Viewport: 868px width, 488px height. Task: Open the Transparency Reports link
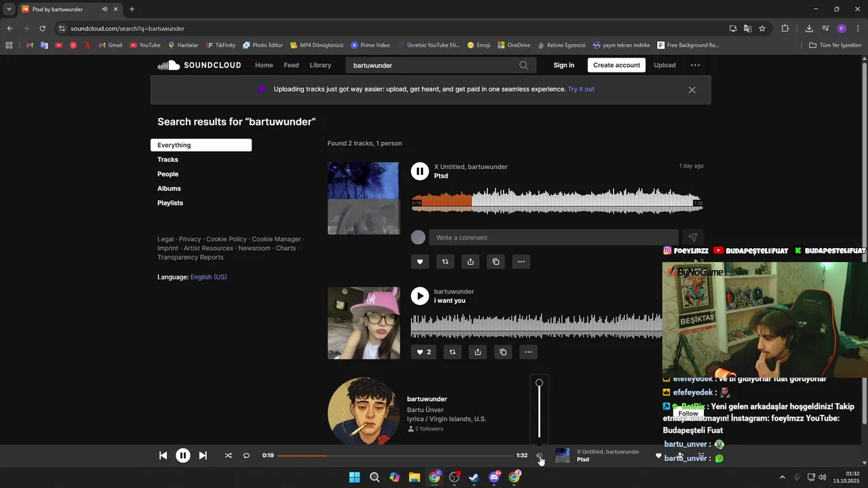[191, 258]
